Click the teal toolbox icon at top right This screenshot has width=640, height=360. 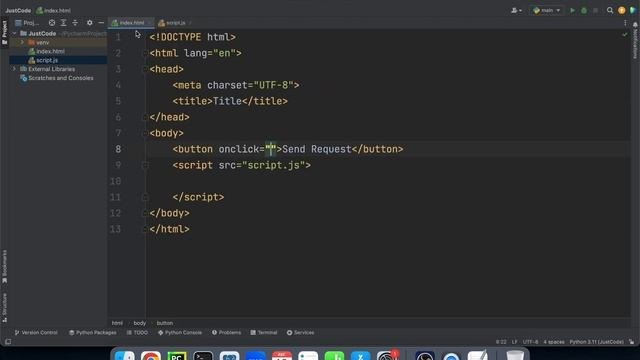(x=633, y=11)
